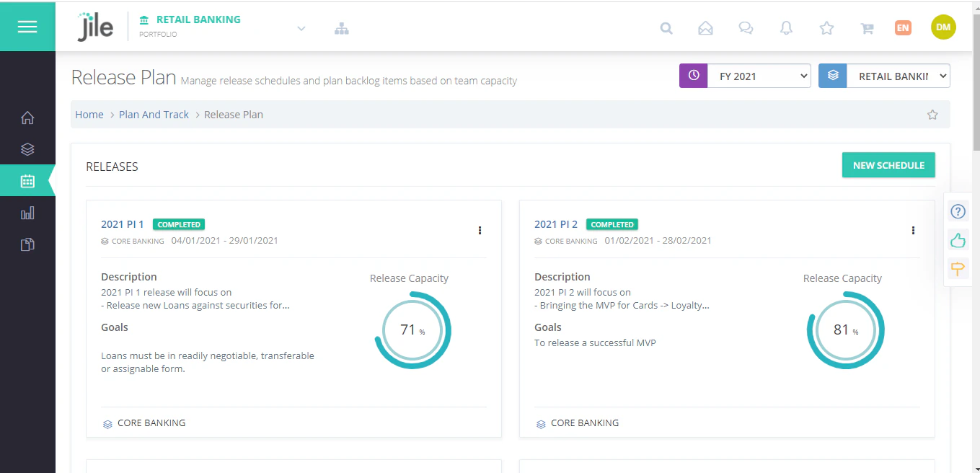Click the help question-mark icon on the right
Screen dimensions: 980x473
pos(958,211)
